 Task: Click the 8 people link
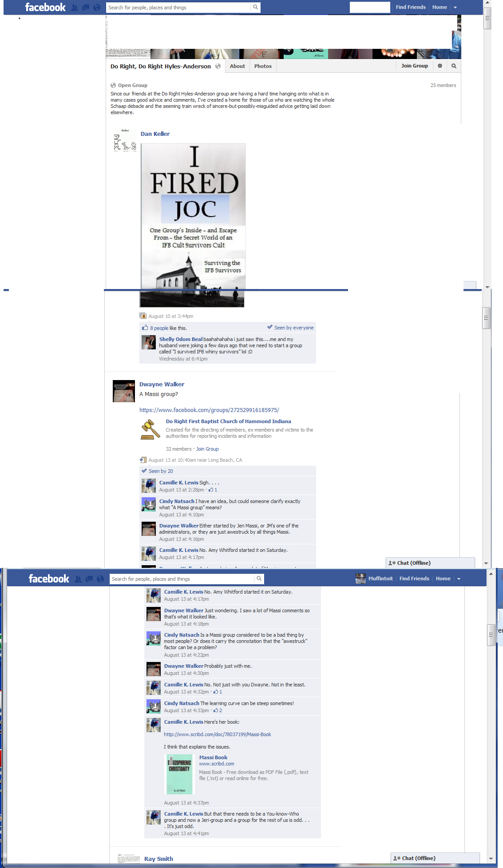[x=159, y=328]
